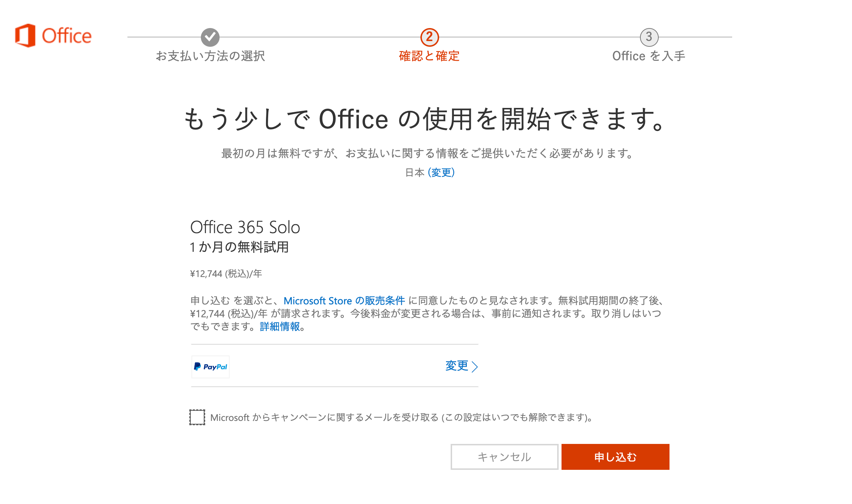Viewport: 852px width, 504px height.
Task: Click the chevron arrow beside PayPal 変更
Action: click(x=475, y=367)
